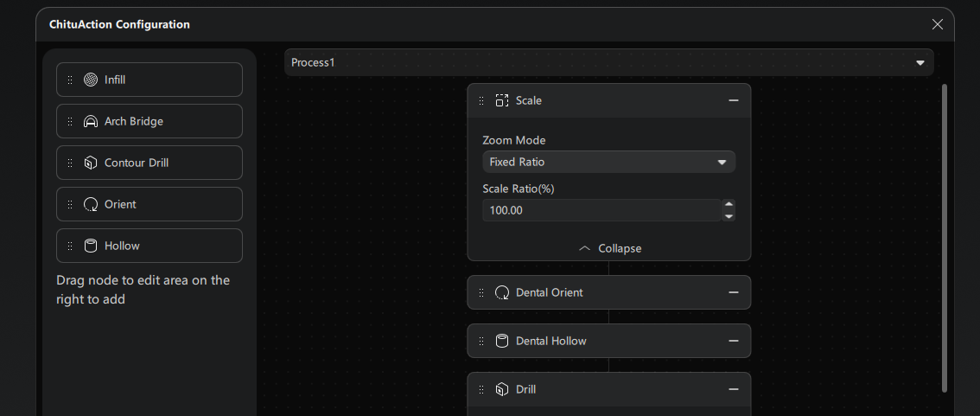980x416 pixels.
Task: Remove the Dental Orient node
Action: coord(734,292)
